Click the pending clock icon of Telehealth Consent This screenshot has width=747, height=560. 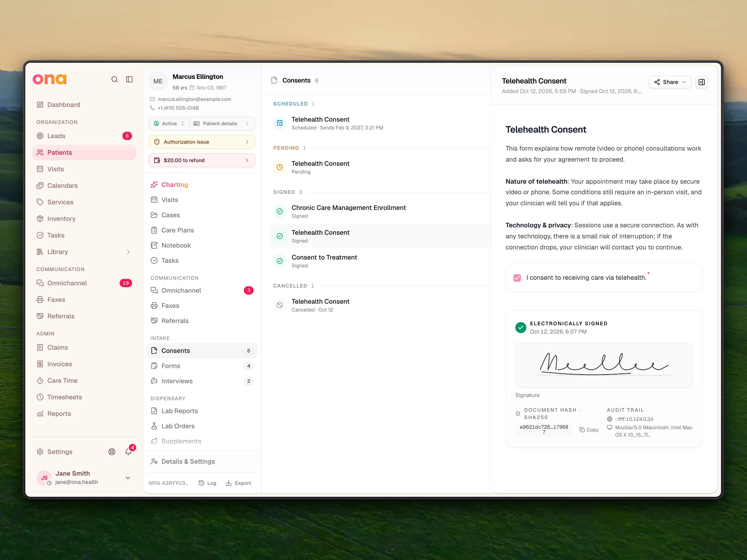(x=280, y=167)
